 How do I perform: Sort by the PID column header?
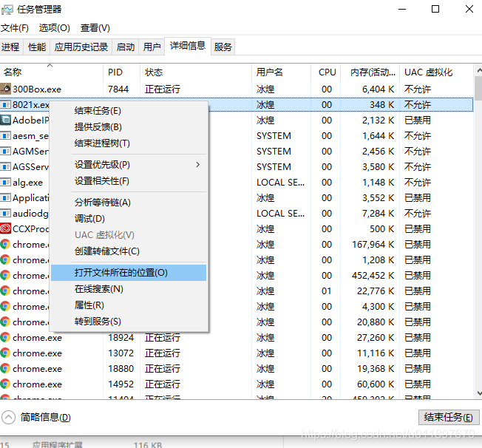122,72
